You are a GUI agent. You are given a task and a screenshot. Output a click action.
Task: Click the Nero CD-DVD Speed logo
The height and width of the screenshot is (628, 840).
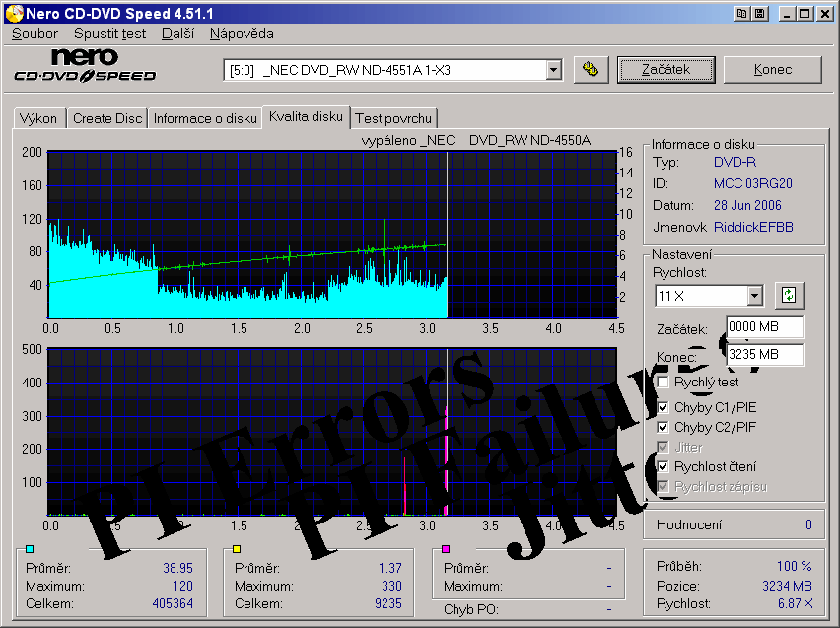85,66
